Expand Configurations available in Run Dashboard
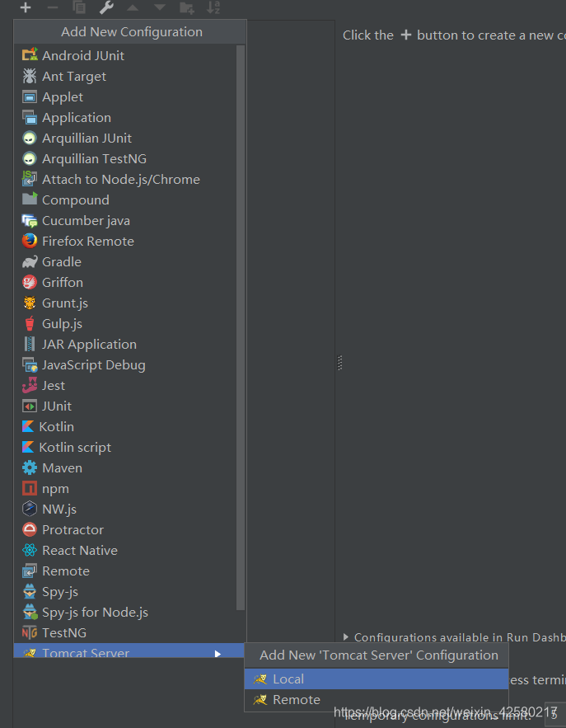 (x=346, y=637)
